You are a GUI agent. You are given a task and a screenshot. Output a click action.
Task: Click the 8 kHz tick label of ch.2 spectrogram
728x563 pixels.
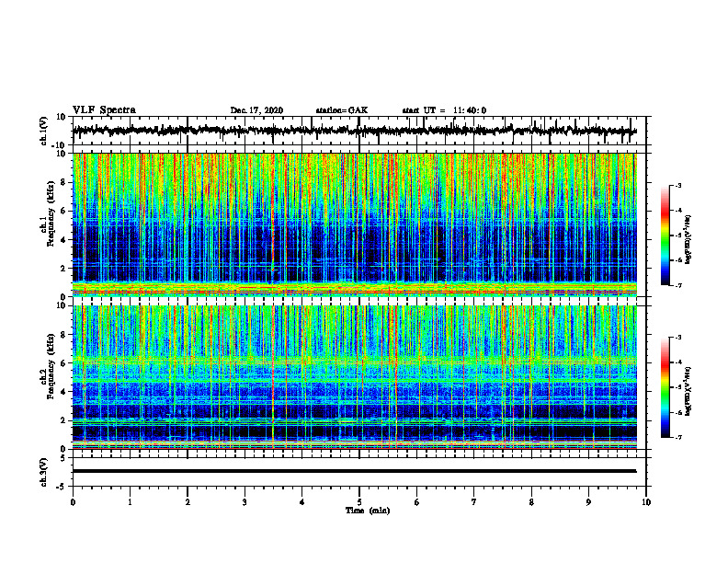(65, 335)
